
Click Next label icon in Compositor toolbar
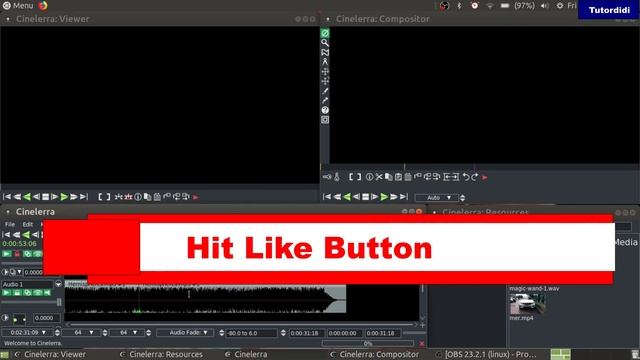(x=436, y=177)
